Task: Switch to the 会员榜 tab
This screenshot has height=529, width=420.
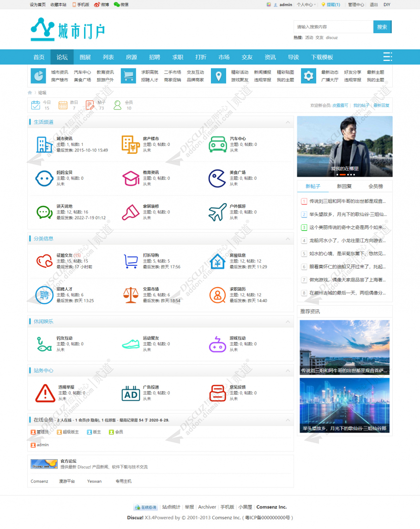Action: point(376,186)
